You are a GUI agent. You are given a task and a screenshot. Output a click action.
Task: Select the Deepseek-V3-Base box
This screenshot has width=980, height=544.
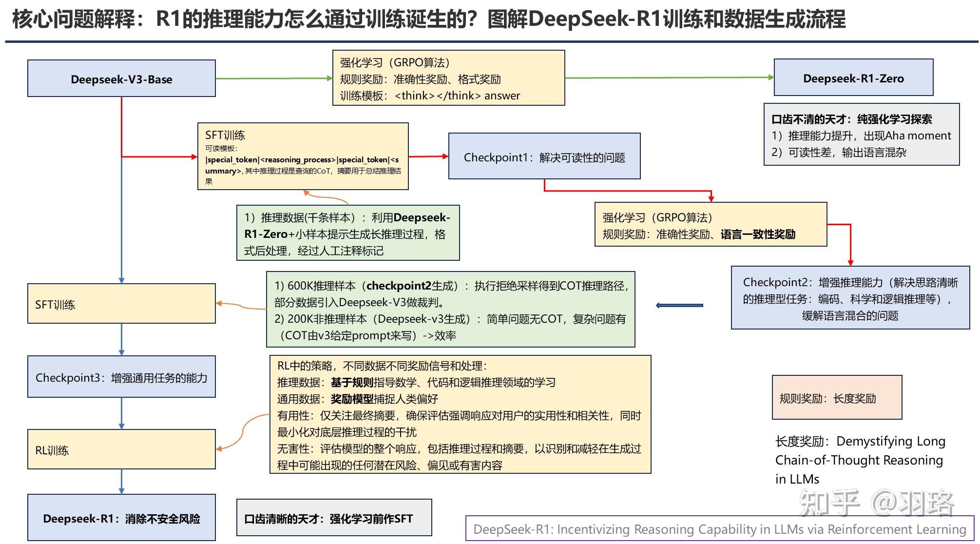(121, 78)
